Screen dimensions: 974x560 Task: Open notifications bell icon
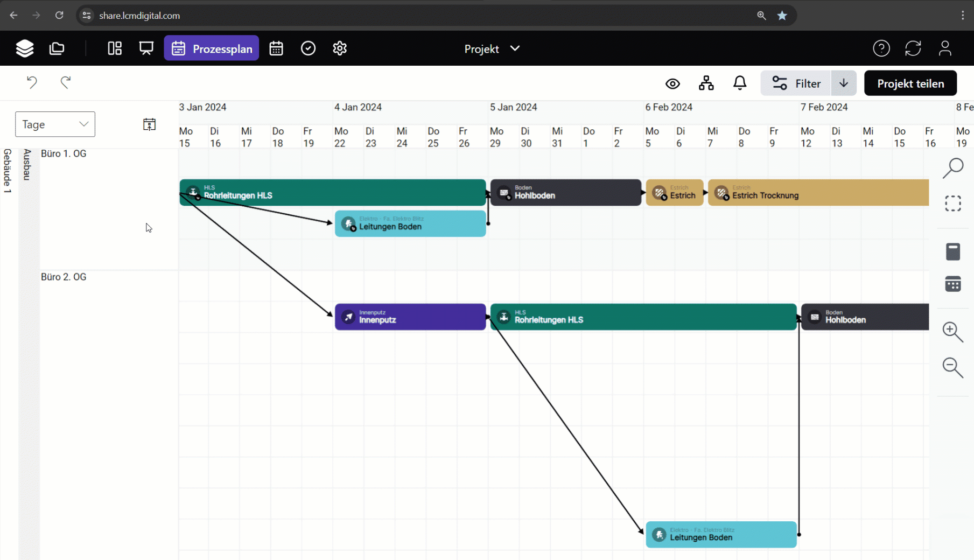[740, 83]
